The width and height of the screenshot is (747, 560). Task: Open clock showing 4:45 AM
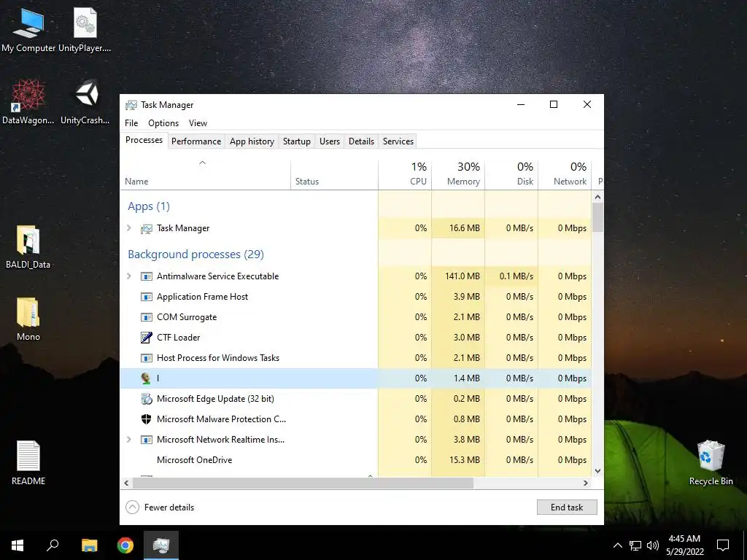tap(684, 545)
